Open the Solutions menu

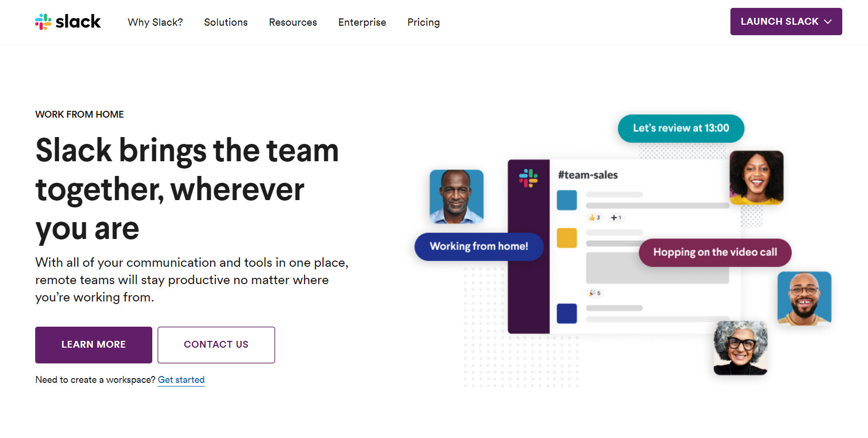[x=226, y=22]
